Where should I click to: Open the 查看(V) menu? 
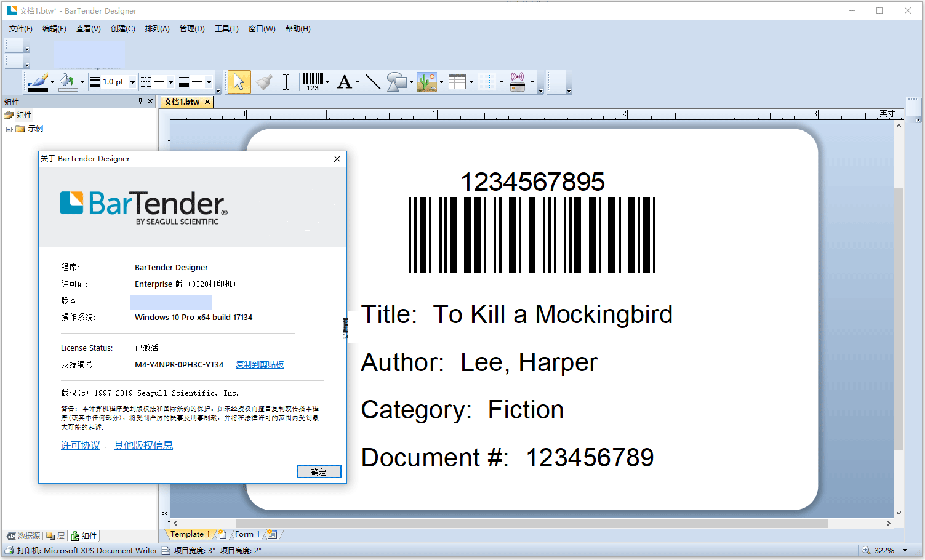(88, 29)
